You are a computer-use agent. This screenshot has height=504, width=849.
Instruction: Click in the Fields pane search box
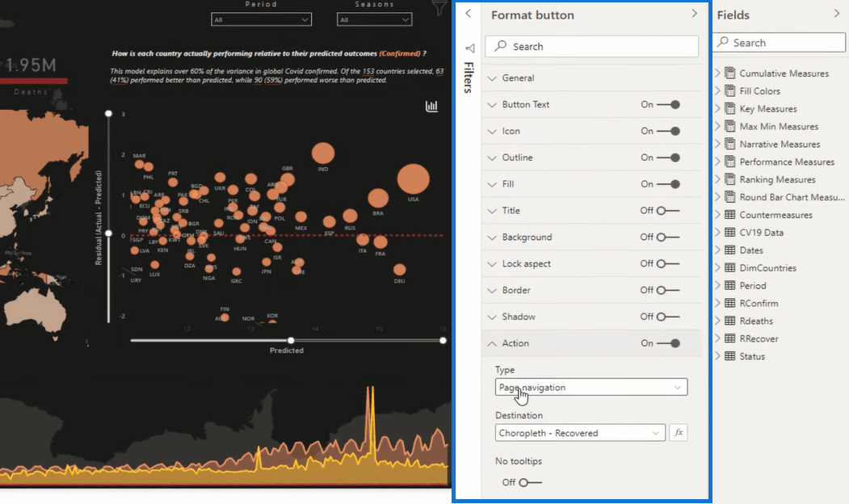(780, 42)
